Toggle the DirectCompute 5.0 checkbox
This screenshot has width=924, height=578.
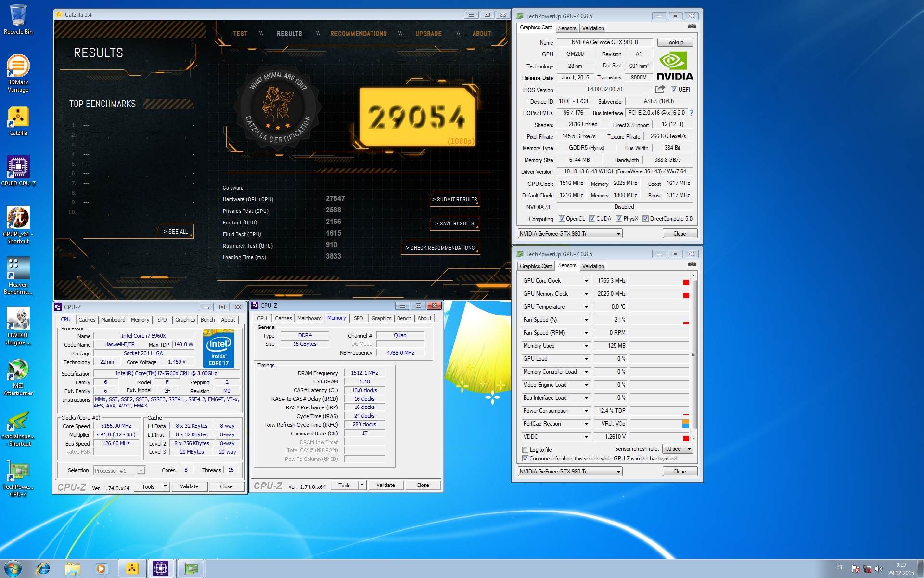coord(645,219)
